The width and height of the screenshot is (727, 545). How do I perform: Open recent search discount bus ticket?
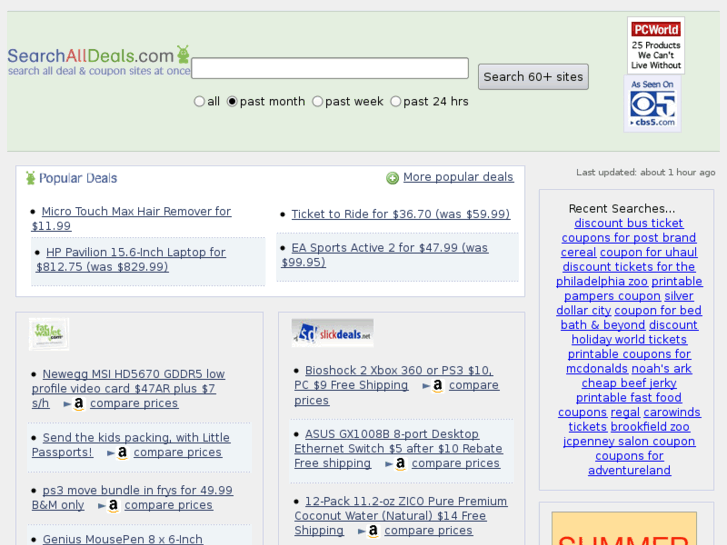[x=629, y=224]
